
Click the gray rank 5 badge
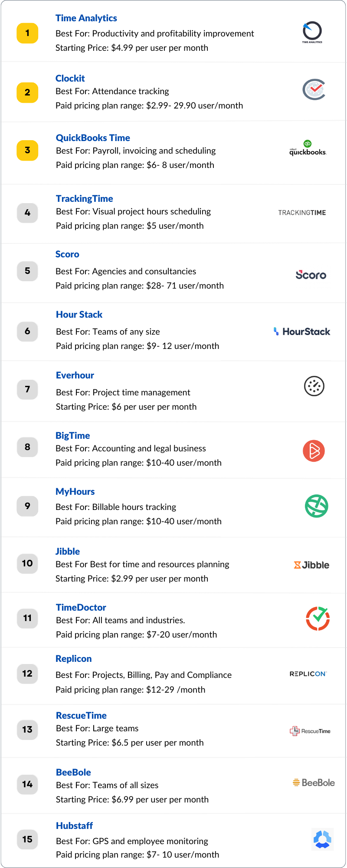click(x=27, y=271)
